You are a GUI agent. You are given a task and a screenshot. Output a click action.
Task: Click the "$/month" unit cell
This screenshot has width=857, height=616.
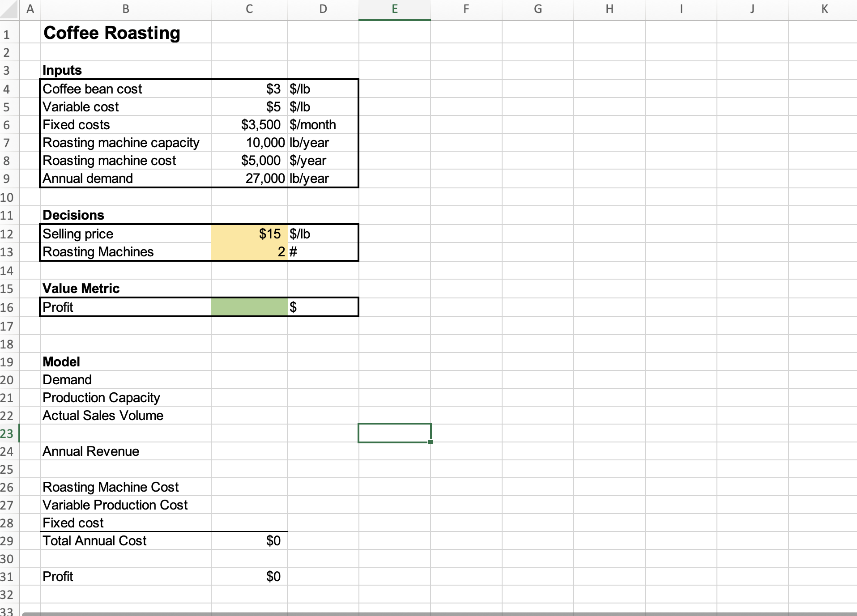[x=323, y=125]
